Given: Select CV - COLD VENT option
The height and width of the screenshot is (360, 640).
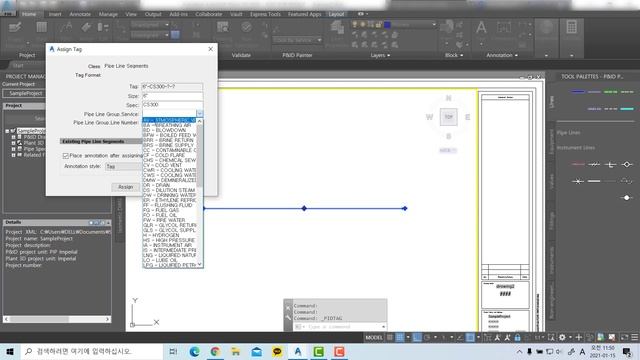Looking at the screenshot, I should pyautogui.click(x=169, y=165).
